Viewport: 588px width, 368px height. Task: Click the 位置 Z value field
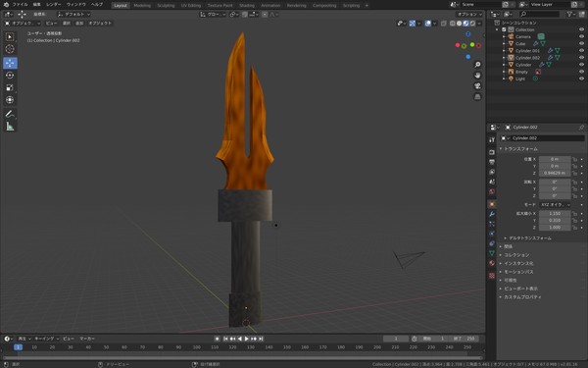tap(555, 173)
